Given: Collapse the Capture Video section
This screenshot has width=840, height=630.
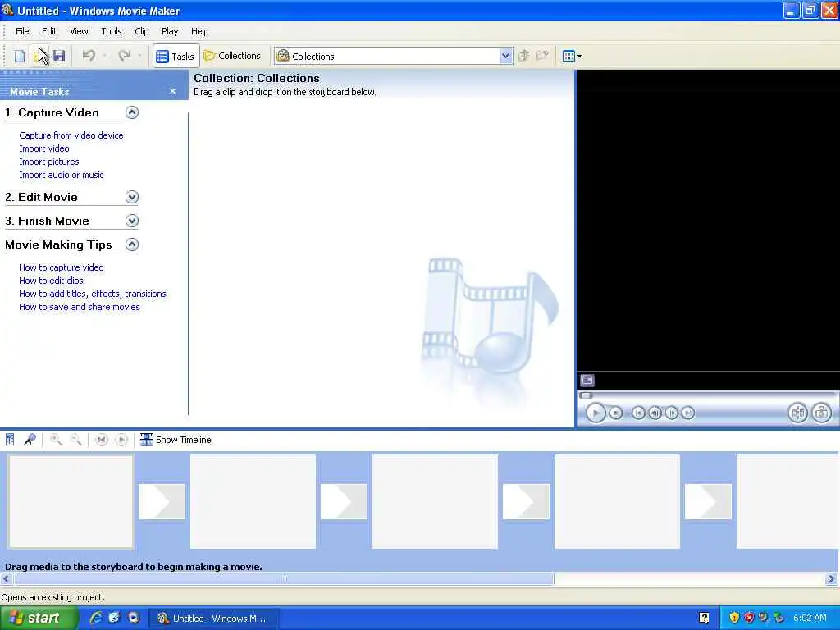Looking at the screenshot, I should (132, 112).
